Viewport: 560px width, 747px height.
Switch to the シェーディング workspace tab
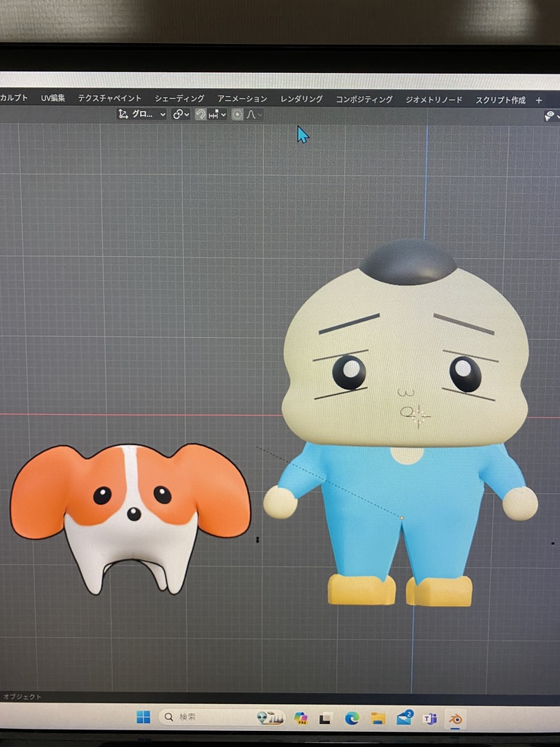coord(179,98)
